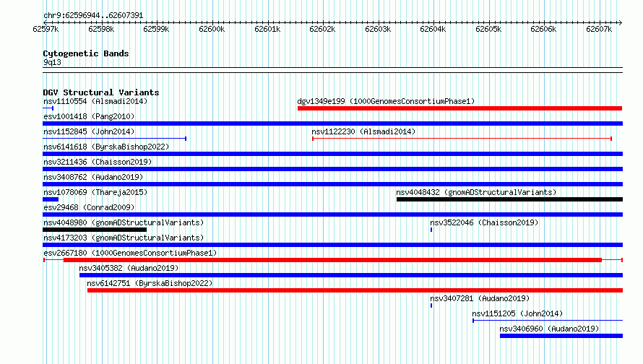Click the nsv3406960 blue variant bar
This screenshot has height=364, width=643.
(x=561, y=336)
